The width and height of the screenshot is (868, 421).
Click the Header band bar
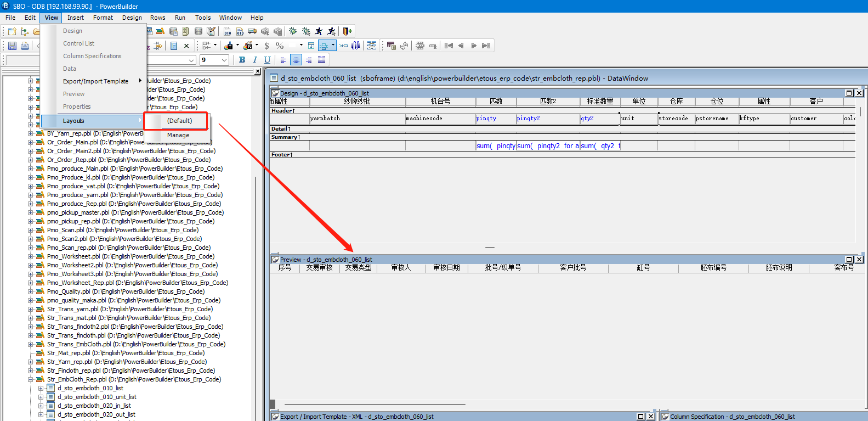coord(563,110)
